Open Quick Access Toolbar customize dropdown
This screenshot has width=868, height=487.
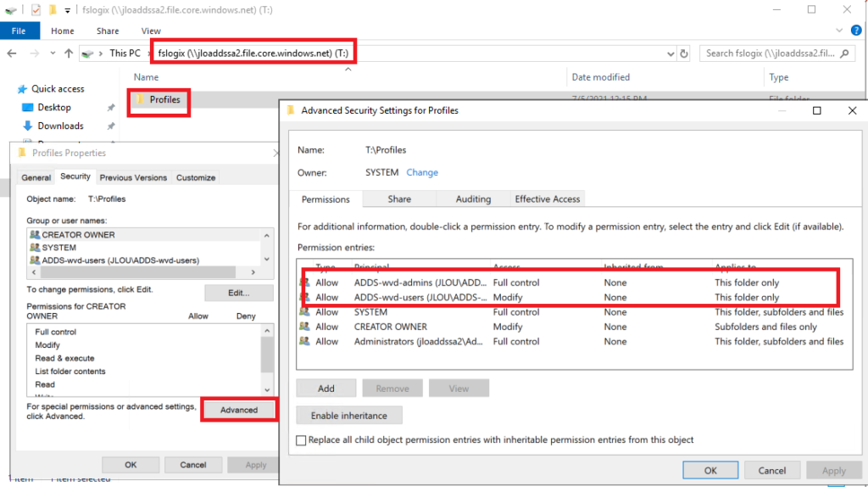[67, 10]
